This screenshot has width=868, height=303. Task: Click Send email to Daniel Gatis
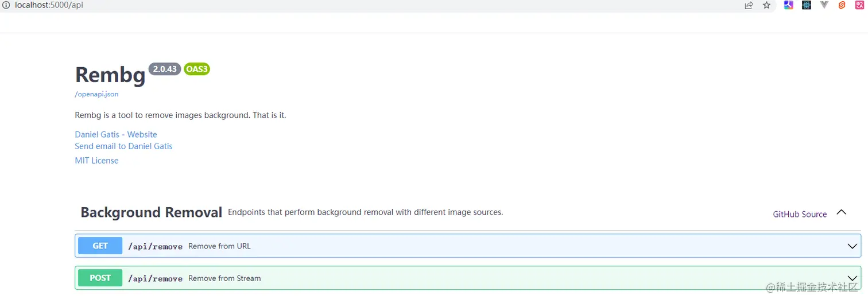point(123,146)
